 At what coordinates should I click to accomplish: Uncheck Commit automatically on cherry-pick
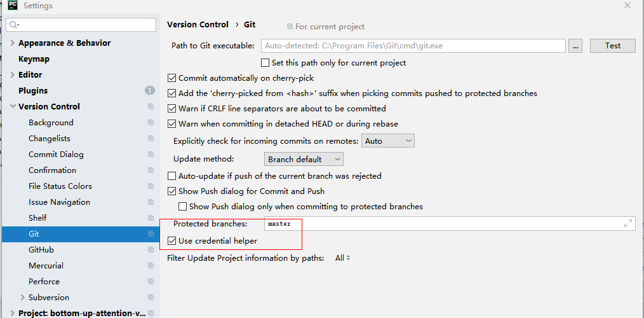(171, 78)
